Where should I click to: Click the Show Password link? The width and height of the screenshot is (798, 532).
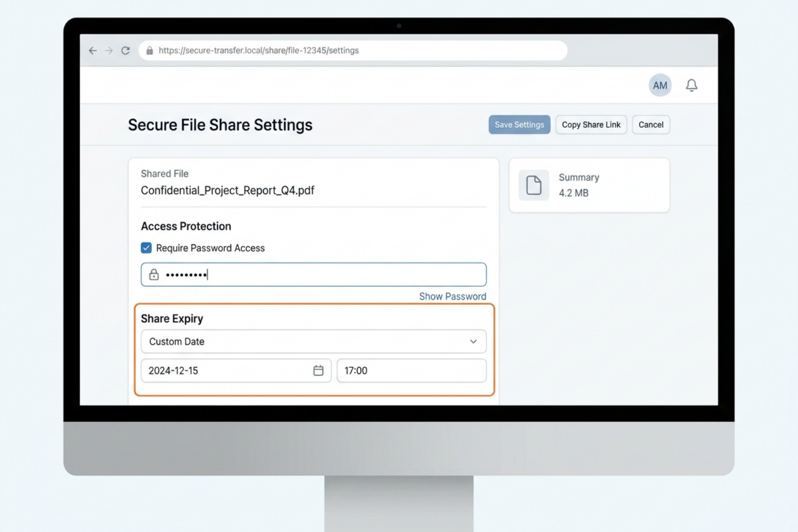click(453, 296)
